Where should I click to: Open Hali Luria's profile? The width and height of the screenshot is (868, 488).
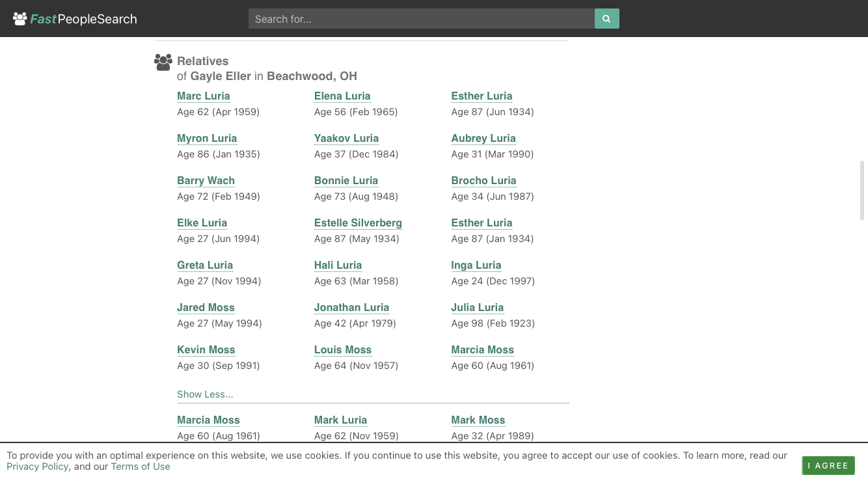(338, 265)
